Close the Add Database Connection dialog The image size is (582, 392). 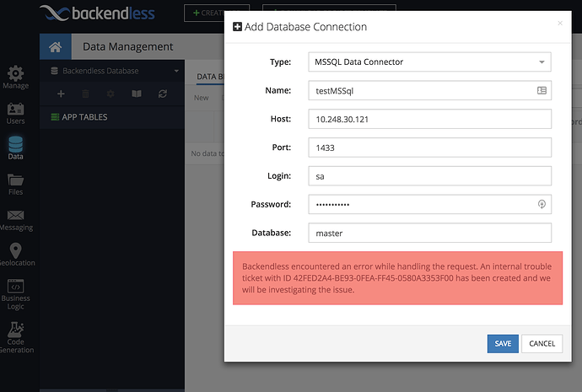point(560,24)
